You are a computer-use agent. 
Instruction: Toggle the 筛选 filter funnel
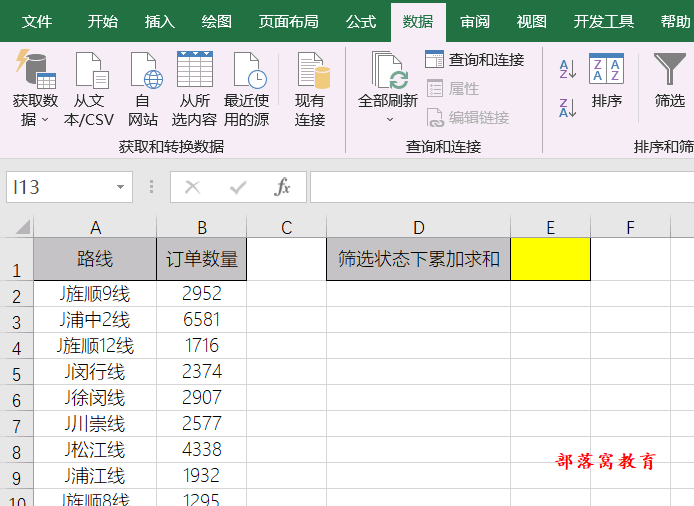pos(670,81)
